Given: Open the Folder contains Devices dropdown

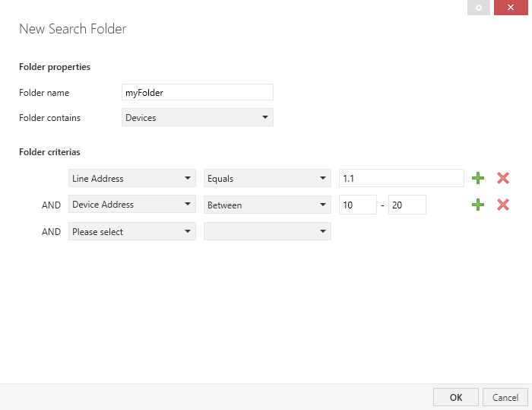Looking at the screenshot, I should pos(198,117).
